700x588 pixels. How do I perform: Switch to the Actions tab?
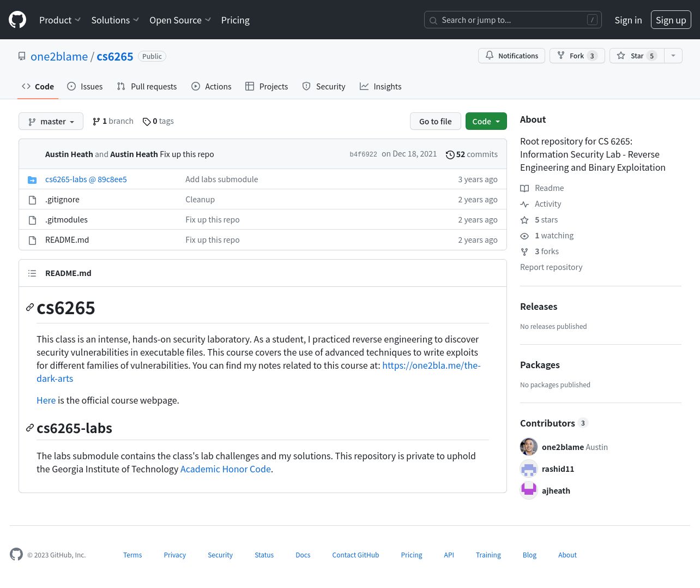tap(212, 86)
